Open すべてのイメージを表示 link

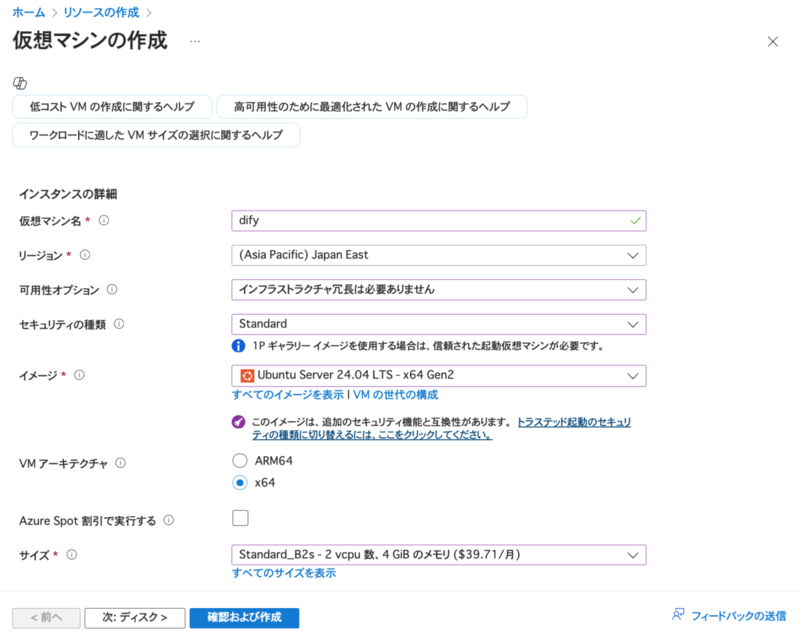[x=288, y=395]
